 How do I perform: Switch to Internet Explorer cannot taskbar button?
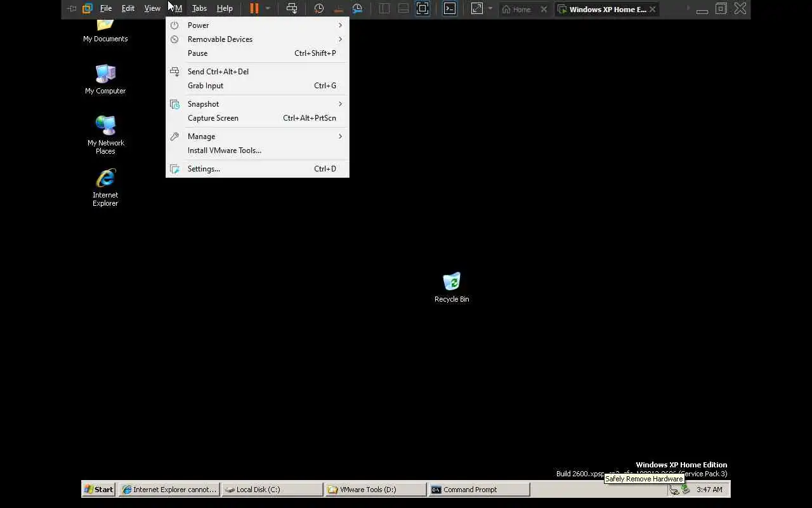169,490
